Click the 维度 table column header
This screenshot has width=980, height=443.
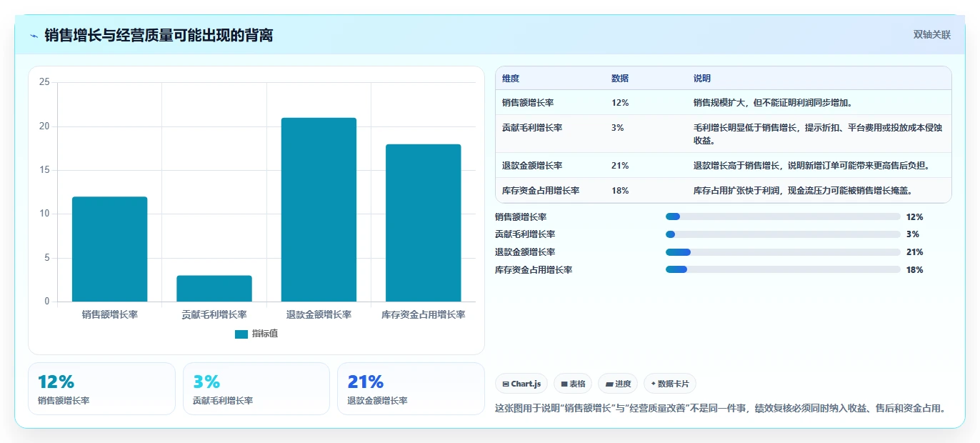(x=511, y=79)
